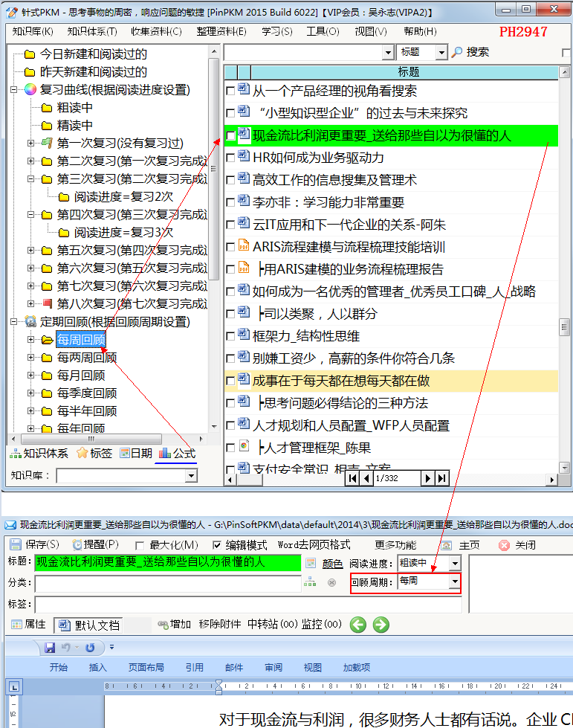
Task: Click the 标签 input field
Action: coord(248,604)
